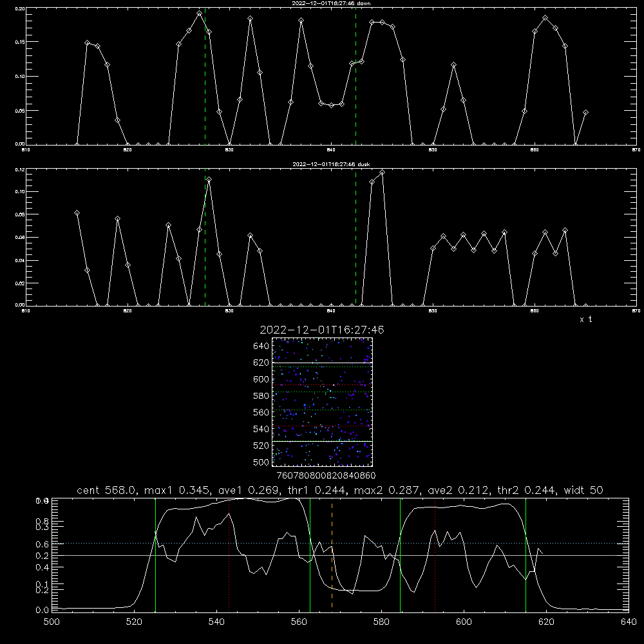Click the green vertical line near 525 in bottom plot
This screenshot has width=644, height=644.
point(155,554)
